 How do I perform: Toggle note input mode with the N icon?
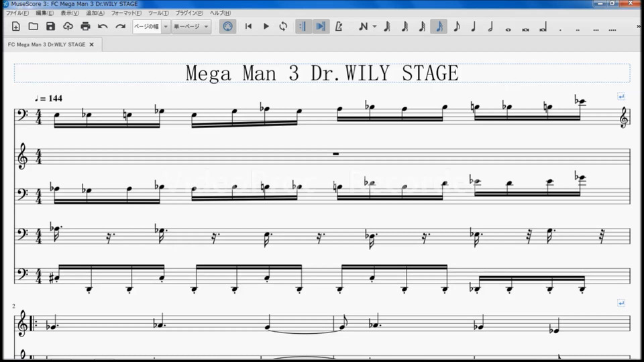click(x=363, y=27)
